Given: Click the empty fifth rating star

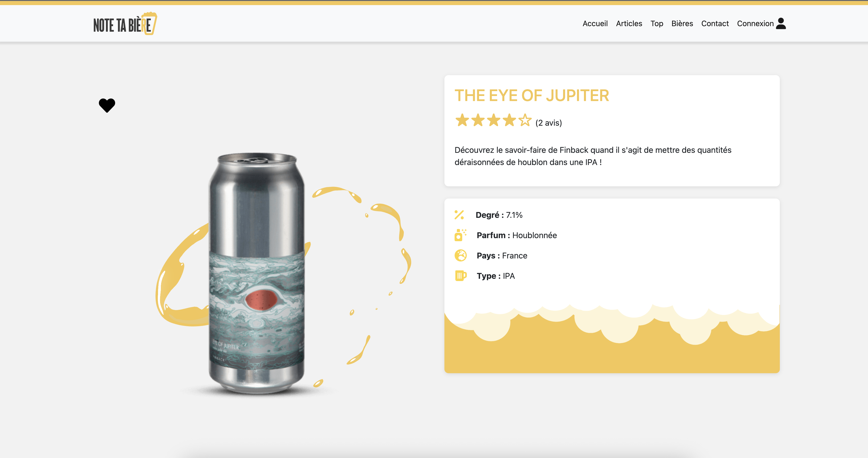Looking at the screenshot, I should [x=525, y=120].
